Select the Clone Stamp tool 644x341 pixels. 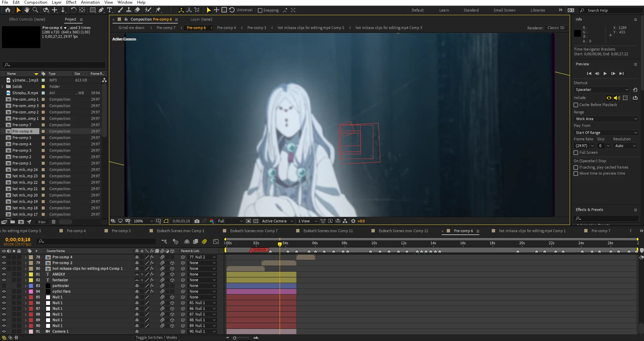point(128,10)
